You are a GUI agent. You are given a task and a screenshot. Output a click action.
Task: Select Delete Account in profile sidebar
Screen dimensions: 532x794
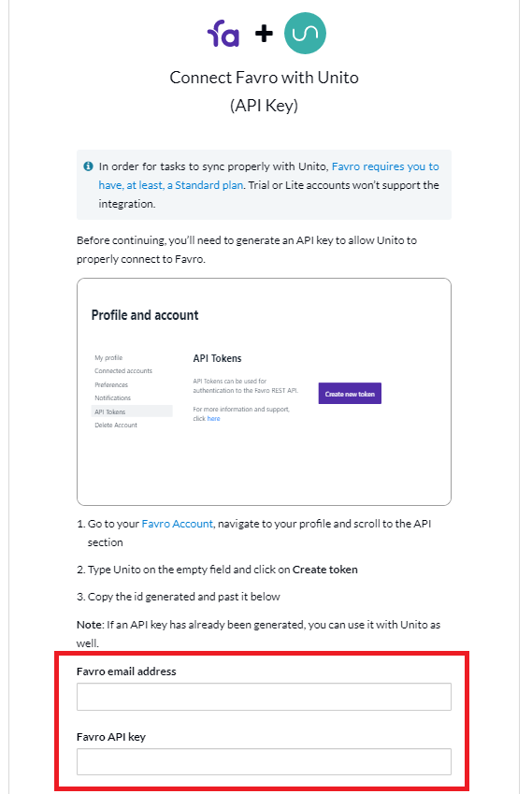tap(116, 425)
